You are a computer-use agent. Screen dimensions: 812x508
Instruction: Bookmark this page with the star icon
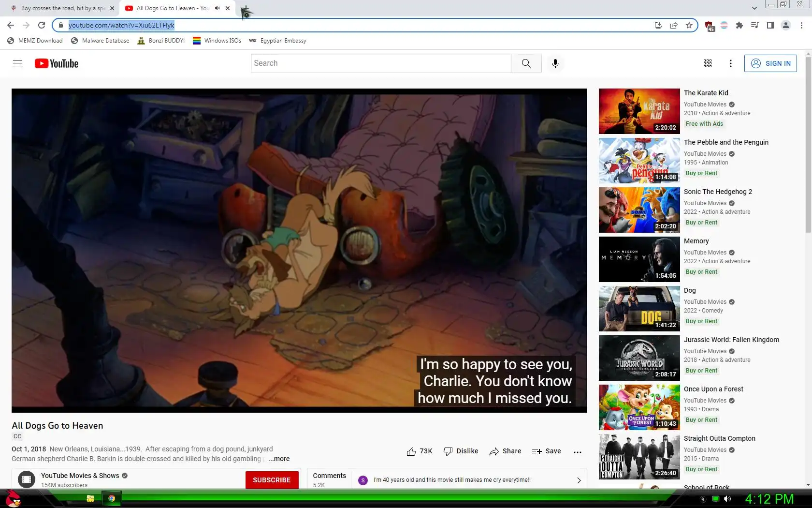point(689,25)
